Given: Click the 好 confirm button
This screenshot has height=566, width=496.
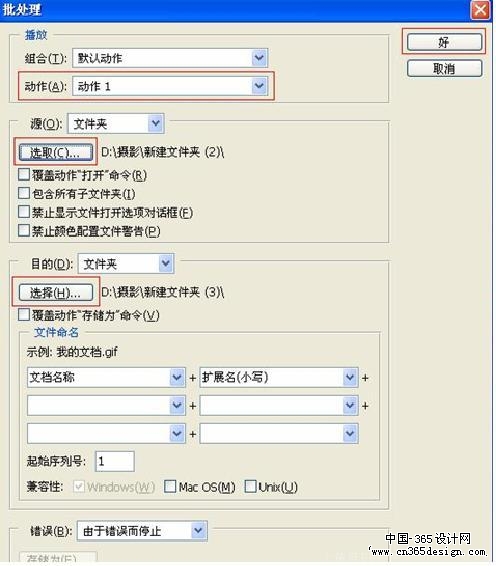Looking at the screenshot, I should [x=444, y=43].
